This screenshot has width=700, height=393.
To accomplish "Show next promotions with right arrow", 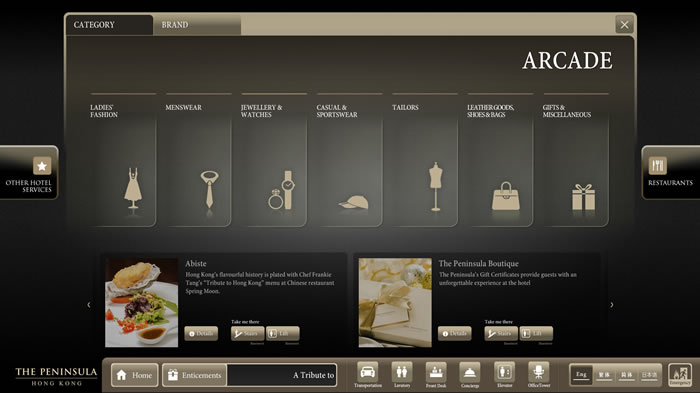I will tap(612, 305).
